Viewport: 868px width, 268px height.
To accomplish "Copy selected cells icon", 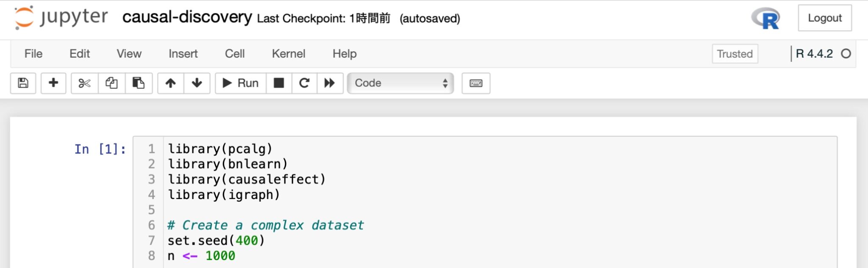I will point(111,83).
